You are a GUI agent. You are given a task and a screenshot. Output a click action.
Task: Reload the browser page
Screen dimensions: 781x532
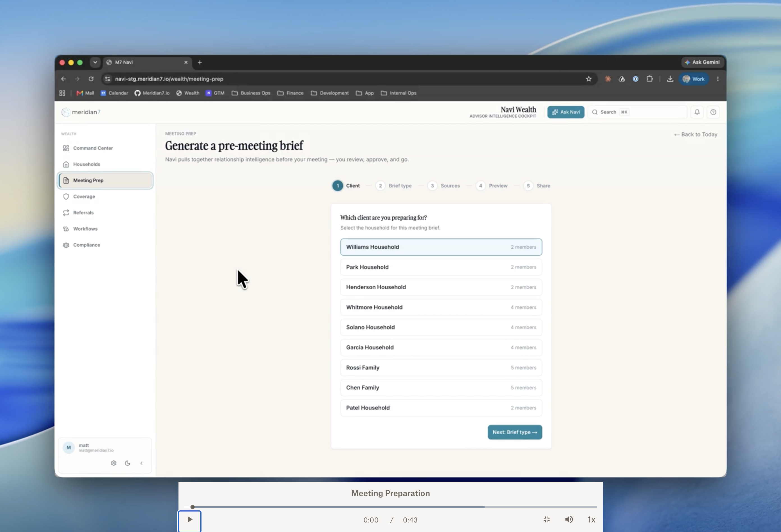[x=91, y=79]
